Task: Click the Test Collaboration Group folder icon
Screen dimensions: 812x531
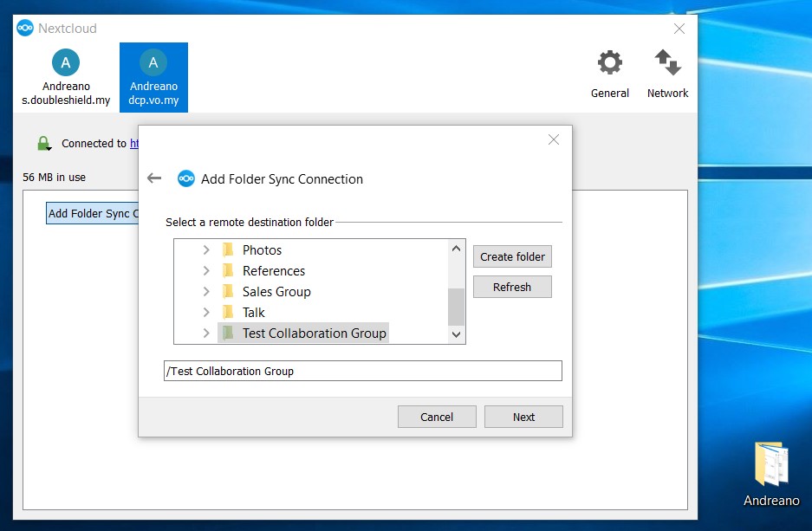Action: [x=228, y=333]
